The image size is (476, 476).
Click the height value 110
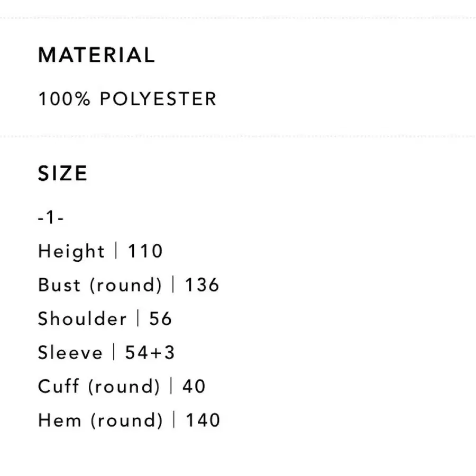pos(145,251)
